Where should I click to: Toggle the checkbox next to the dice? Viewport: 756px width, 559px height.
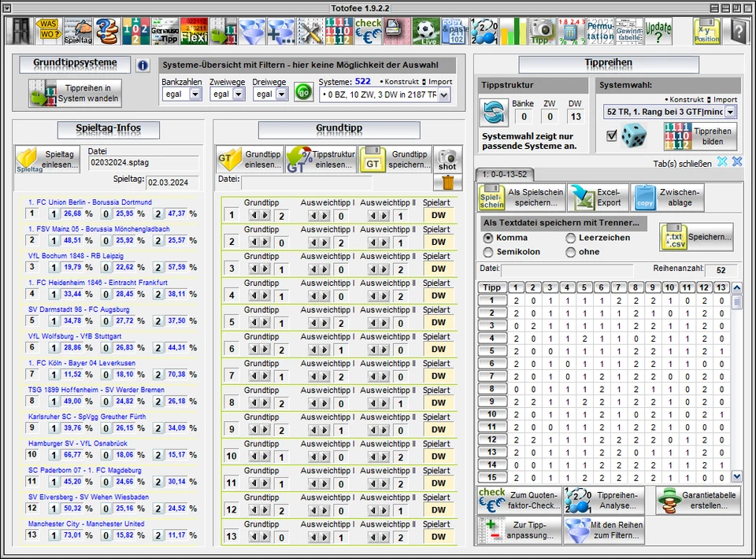(x=611, y=135)
